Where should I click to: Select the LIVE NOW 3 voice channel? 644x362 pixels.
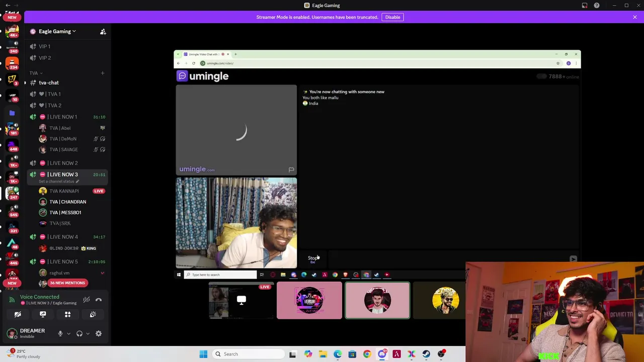click(66, 174)
